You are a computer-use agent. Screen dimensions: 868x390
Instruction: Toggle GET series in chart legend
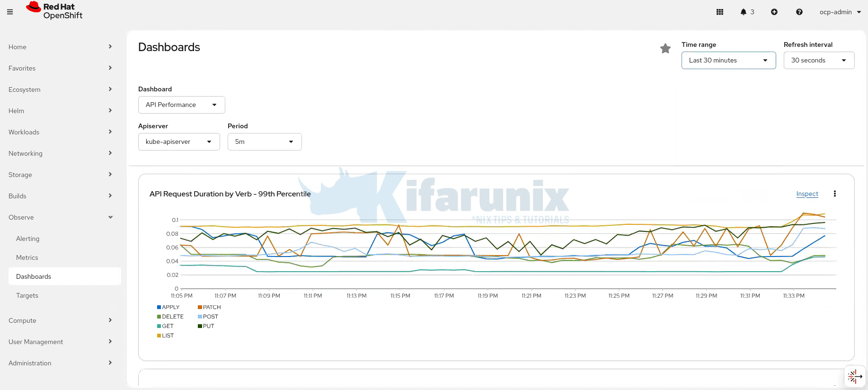point(166,326)
